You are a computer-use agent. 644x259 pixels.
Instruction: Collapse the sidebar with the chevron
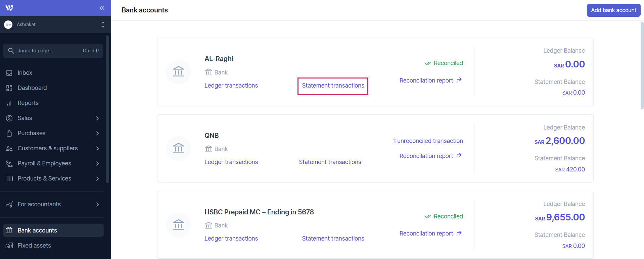click(102, 8)
